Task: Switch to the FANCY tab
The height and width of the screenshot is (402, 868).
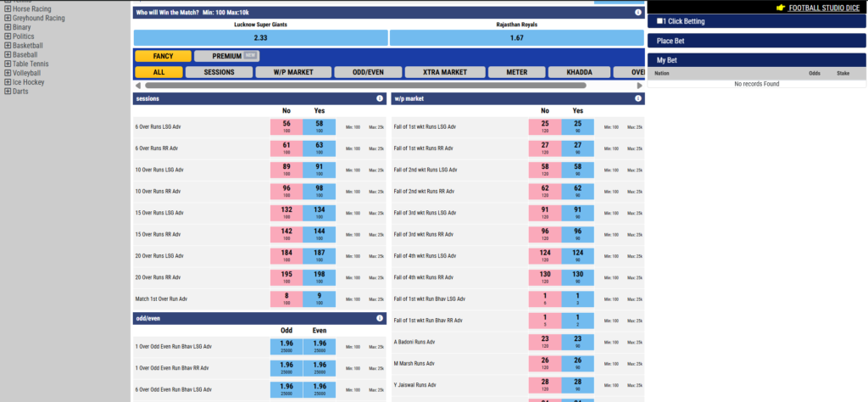Action: point(164,56)
